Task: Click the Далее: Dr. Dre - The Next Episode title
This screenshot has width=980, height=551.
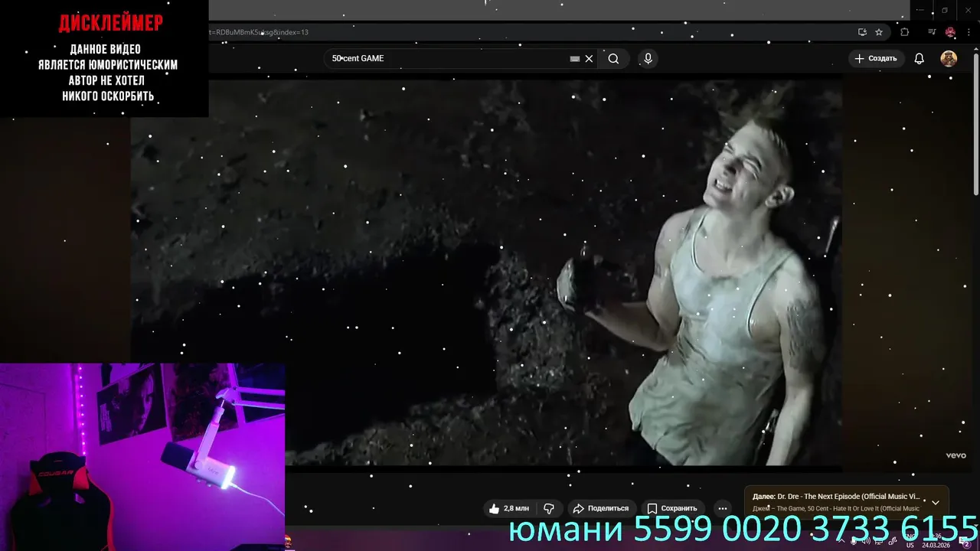Action: (x=836, y=497)
